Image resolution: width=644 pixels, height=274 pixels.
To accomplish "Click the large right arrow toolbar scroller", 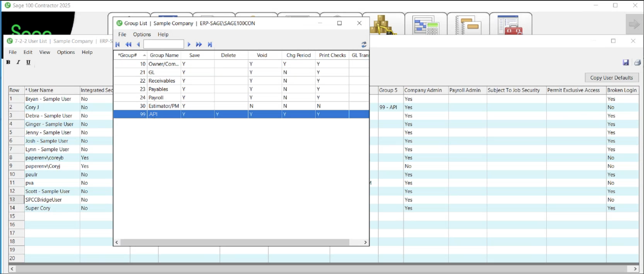I will [x=634, y=24].
